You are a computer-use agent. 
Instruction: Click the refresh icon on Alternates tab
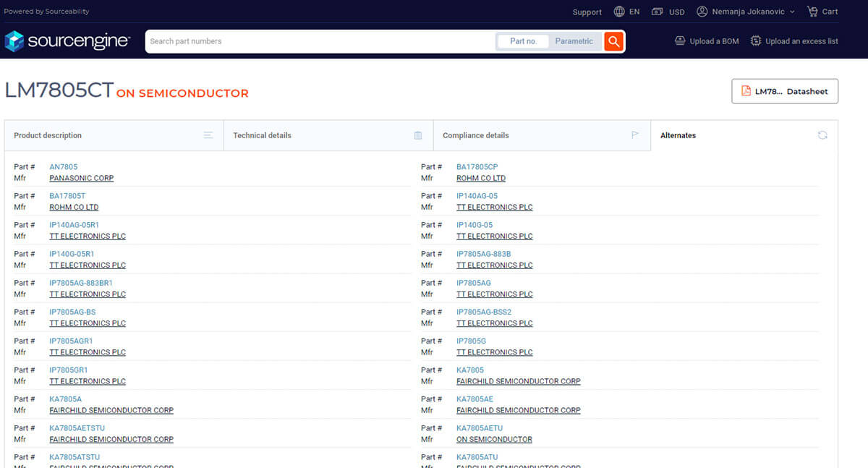coord(822,135)
